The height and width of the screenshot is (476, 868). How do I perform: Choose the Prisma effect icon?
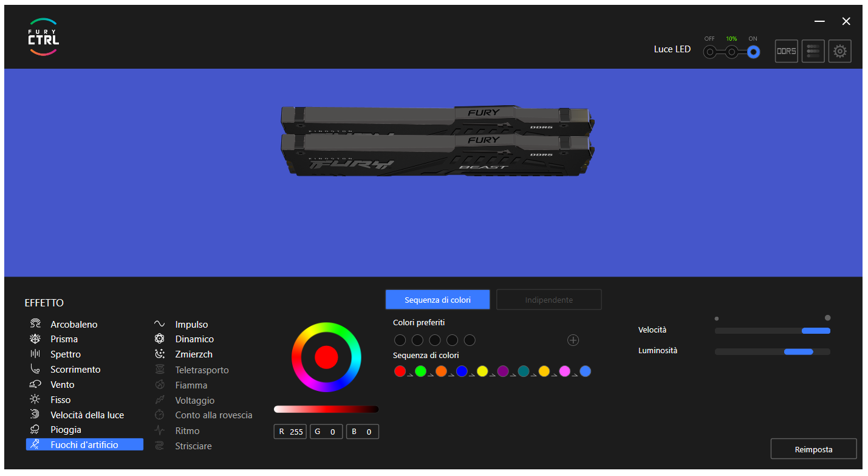36,339
